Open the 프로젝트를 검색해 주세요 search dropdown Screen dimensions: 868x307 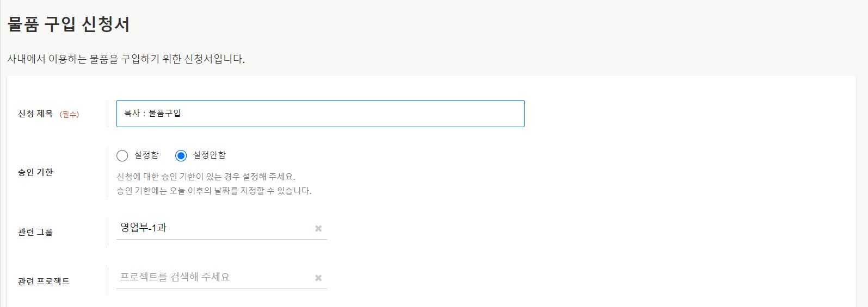[212, 277]
